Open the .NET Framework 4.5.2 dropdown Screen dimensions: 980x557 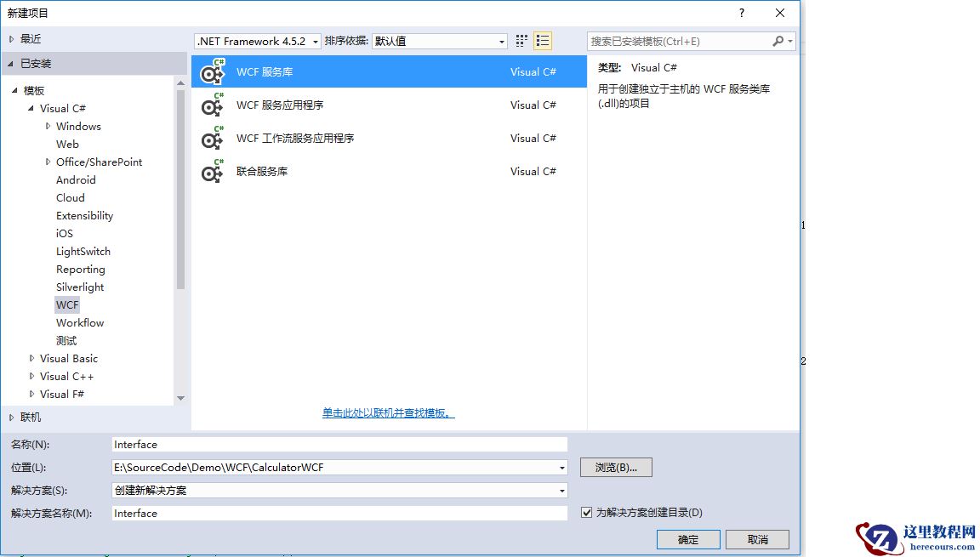pyautogui.click(x=258, y=41)
